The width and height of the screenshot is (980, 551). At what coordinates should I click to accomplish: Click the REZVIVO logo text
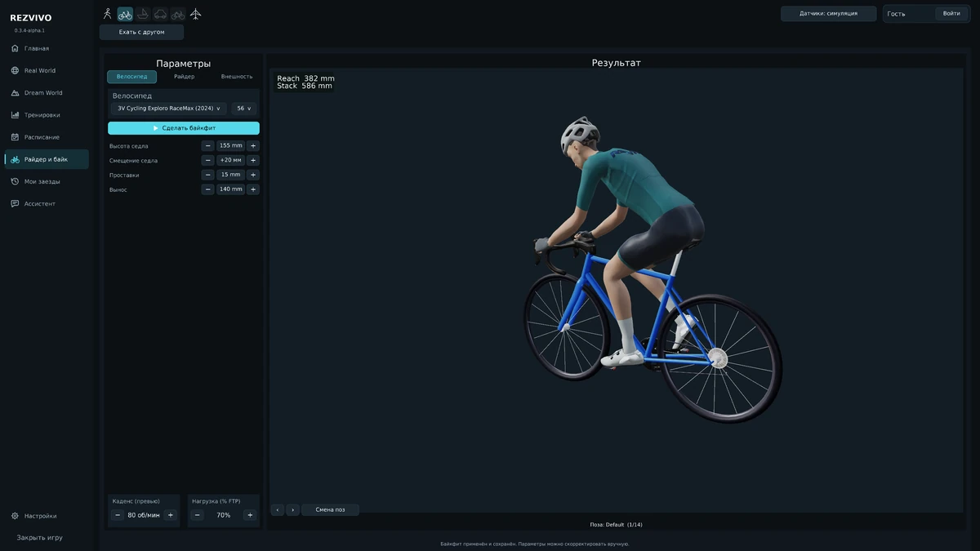point(31,18)
